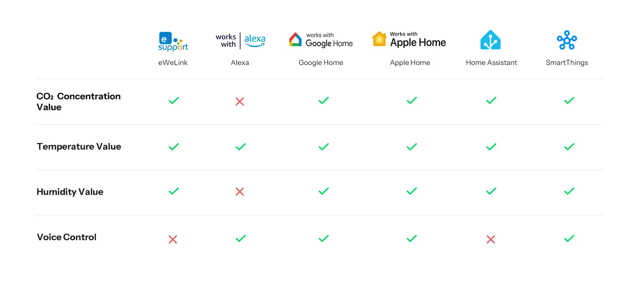Click the green check for SmartThings Voice Control
Screen dimensions: 644x282
coord(569,238)
